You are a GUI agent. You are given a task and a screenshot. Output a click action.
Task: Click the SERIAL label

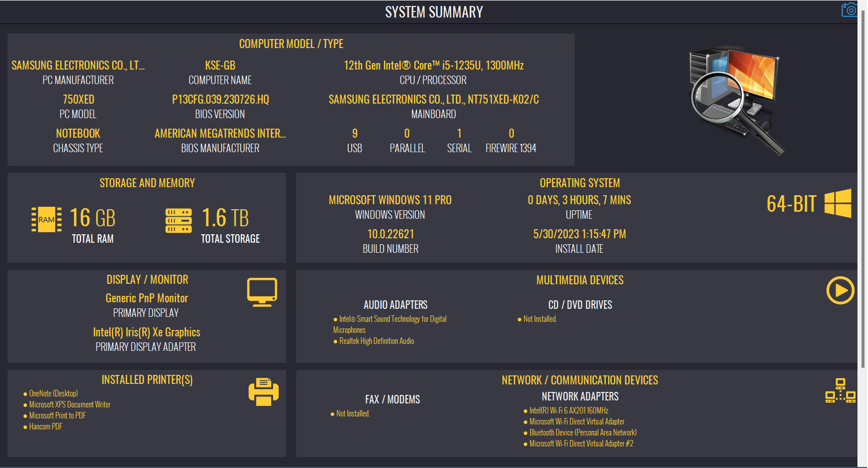click(459, 148)
